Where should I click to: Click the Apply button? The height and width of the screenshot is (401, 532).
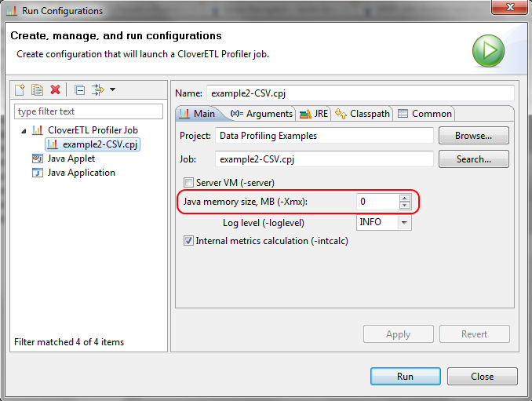[399, 334]
